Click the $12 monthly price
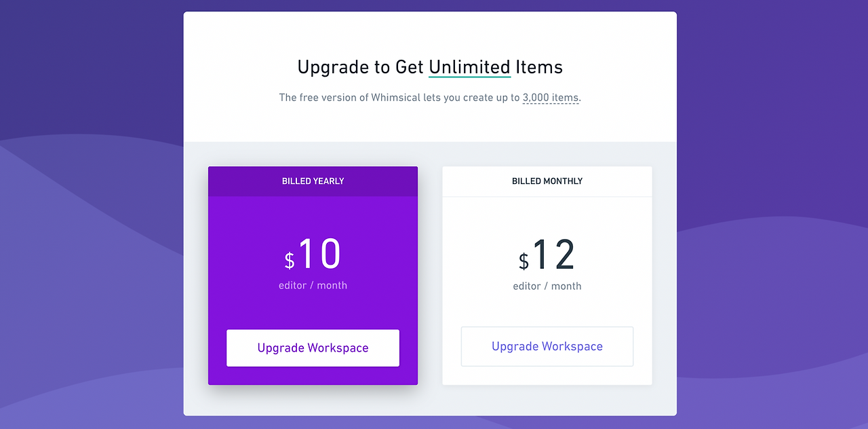The image size is (868, 429). [x=547, y=255]
